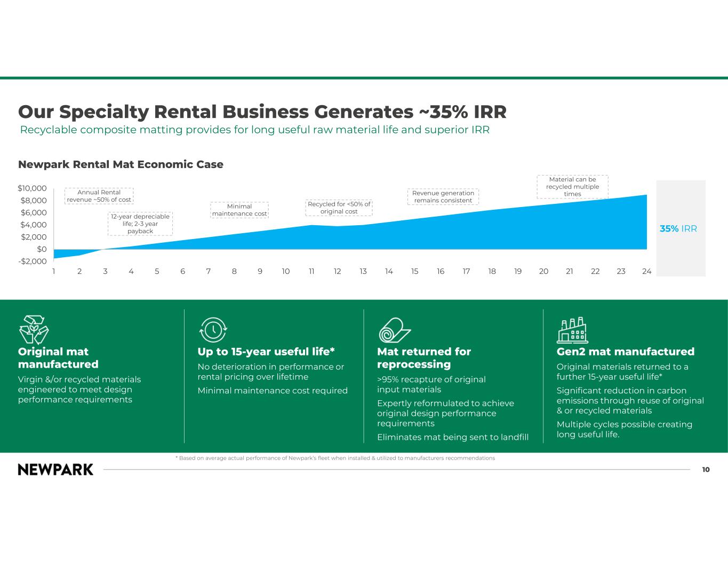Screen dimensions: 728x563
Task: Click the clock with circular arrows icon
Action: pyautogui.click(x=213, y=329)
